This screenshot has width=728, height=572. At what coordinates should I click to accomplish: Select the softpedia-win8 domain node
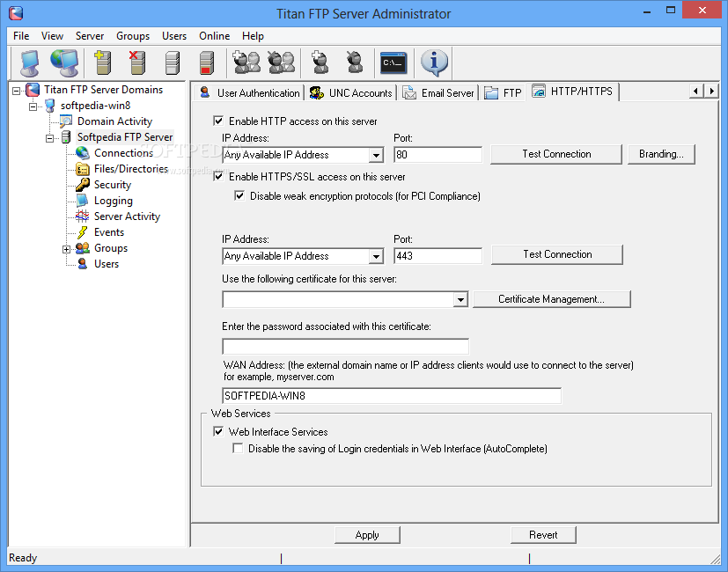coord(95,106)
